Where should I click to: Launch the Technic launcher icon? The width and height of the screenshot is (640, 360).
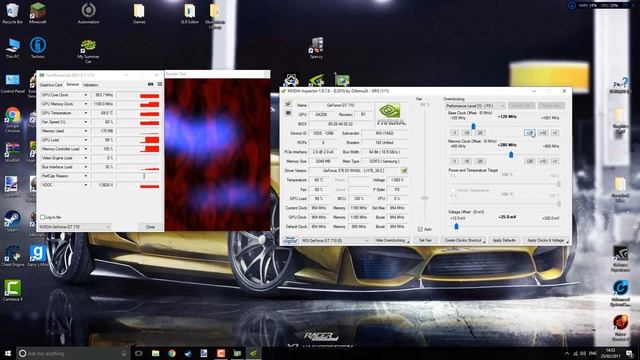[38, 48]
